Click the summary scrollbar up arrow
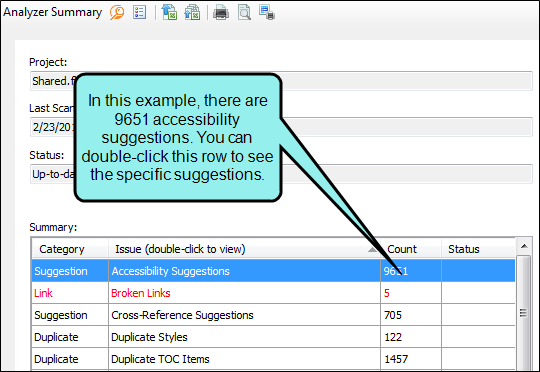 tap(524, 246)
